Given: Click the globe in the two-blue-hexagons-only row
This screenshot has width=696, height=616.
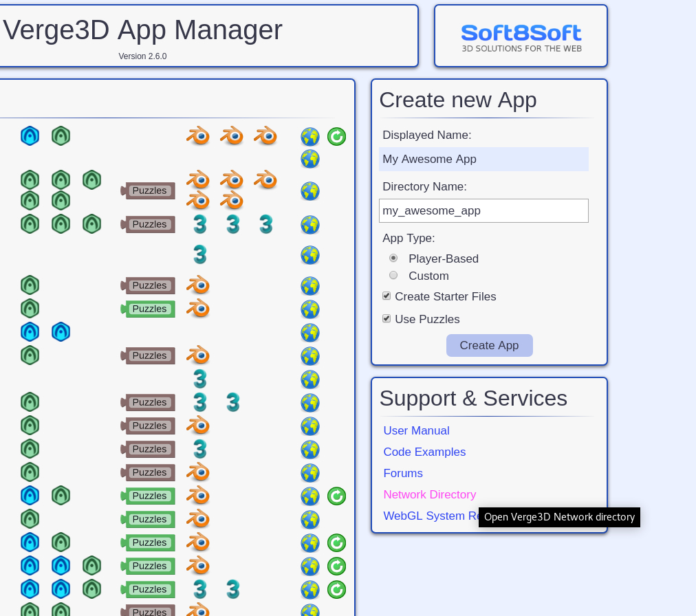Looking at the screenshot, I should 309,333.
